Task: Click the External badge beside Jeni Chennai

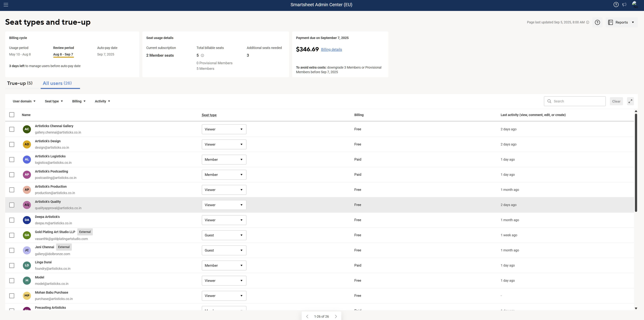Action: 64,247
